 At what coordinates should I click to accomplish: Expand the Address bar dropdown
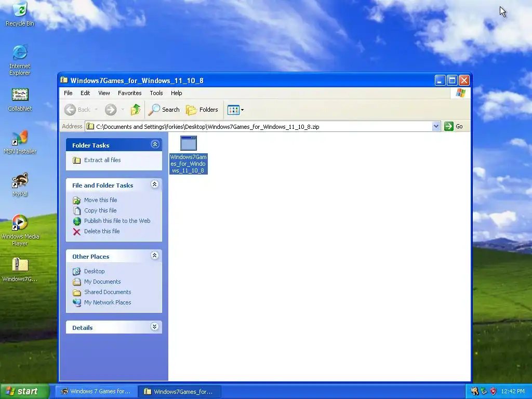[436, 127]
